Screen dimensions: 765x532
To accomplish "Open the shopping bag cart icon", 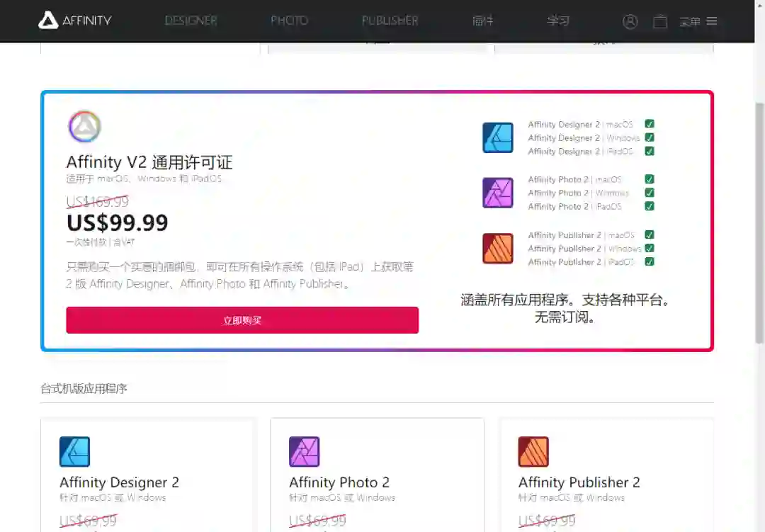I will click(660, 21).
